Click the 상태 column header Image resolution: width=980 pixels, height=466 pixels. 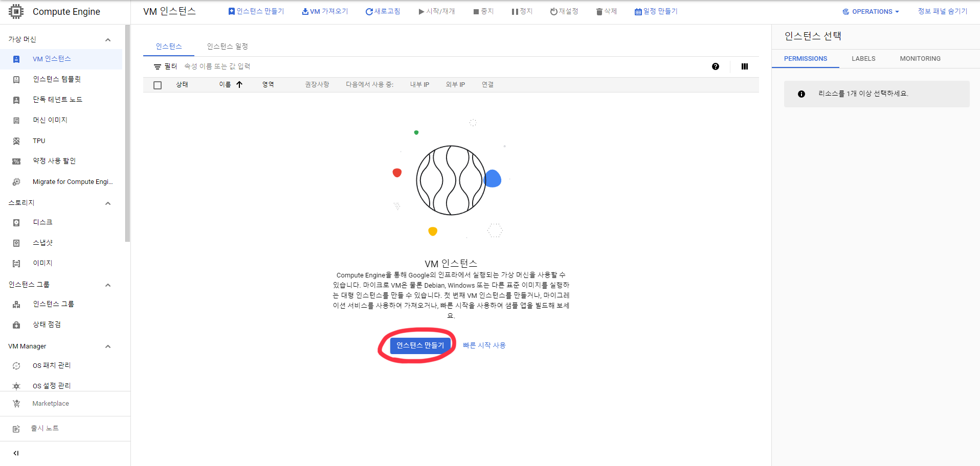(x=182, y=85)
